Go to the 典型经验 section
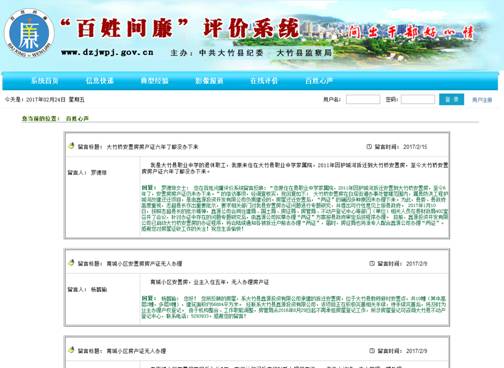 pos(154,80)
